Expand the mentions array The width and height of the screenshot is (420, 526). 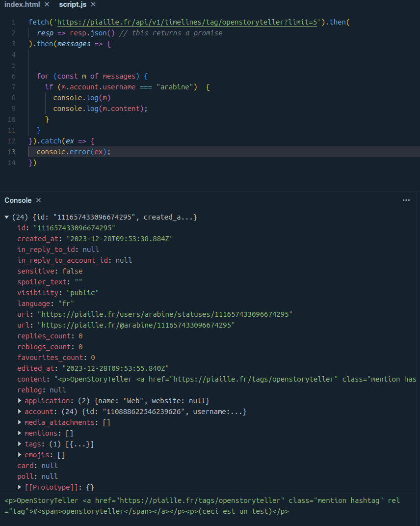tap(20, 433)
